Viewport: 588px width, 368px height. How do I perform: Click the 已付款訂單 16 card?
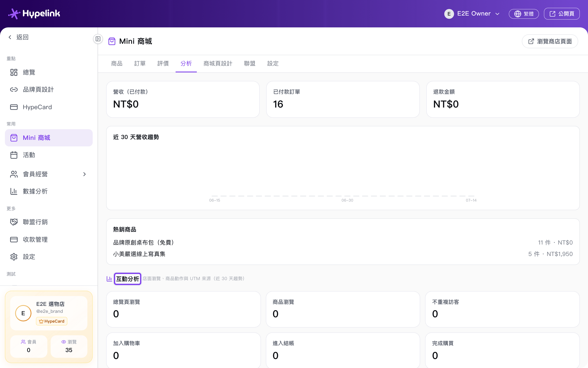pos(343,99)
